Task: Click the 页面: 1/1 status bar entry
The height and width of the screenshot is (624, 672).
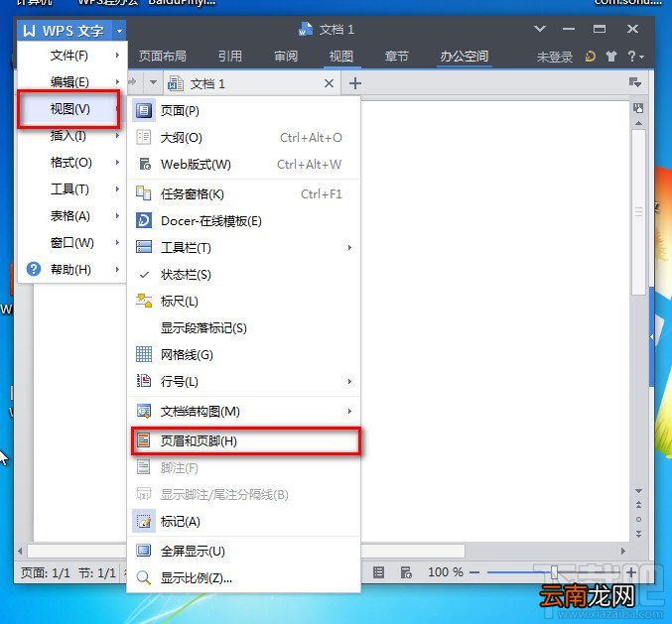Action: pos(46,572)
